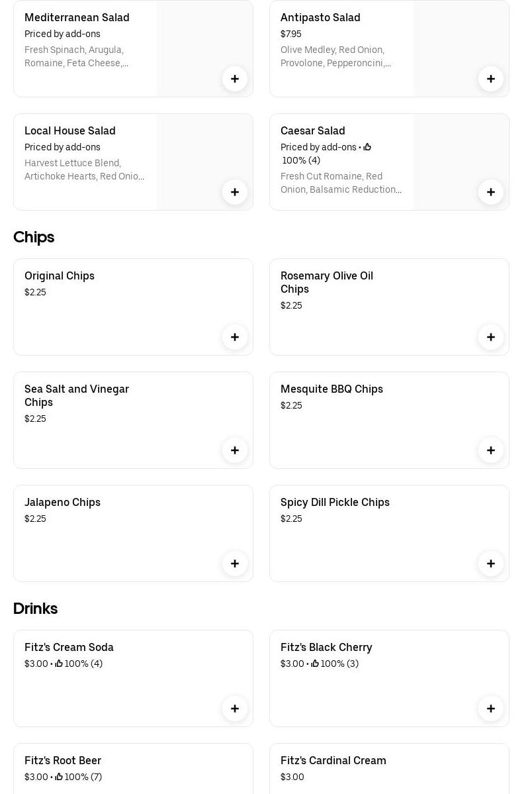Click the Chips section heading
532x794 pixels.
coord(34,236)
